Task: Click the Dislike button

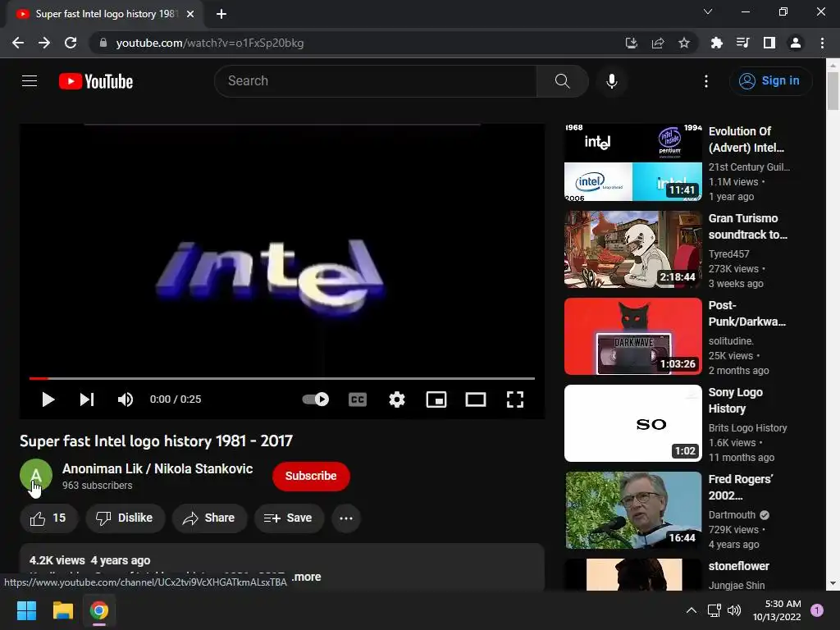Action: point(125,518)
